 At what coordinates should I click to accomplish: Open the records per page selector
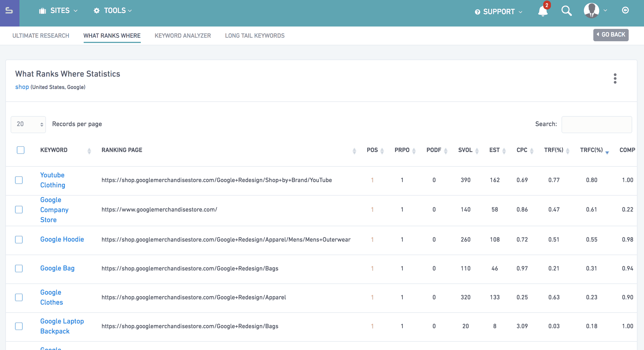28,124
